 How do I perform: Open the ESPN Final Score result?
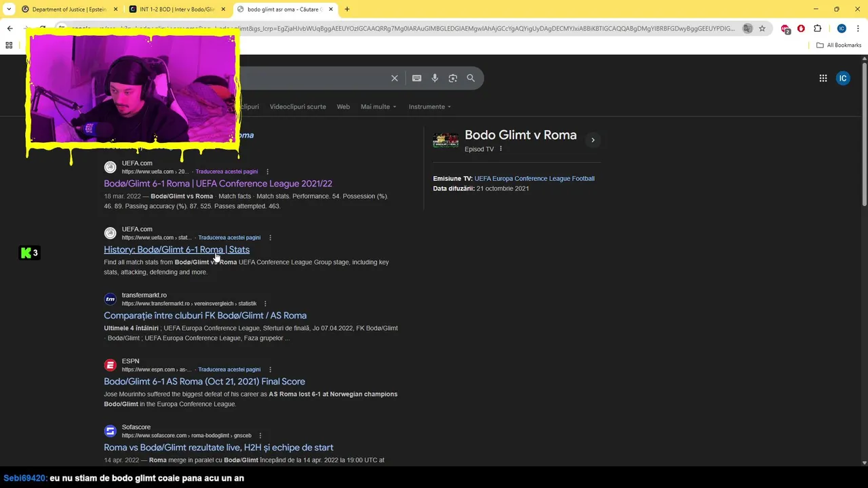(204, 382)
